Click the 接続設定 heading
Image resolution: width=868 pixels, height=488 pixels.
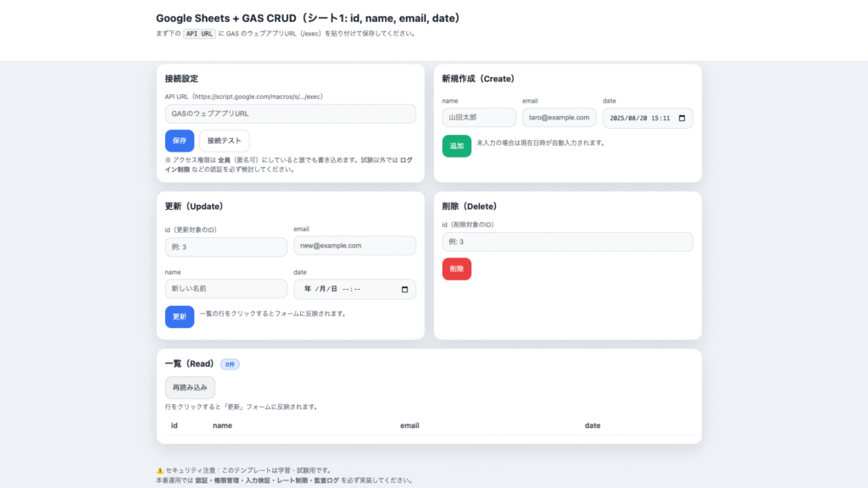coord(181,79)
